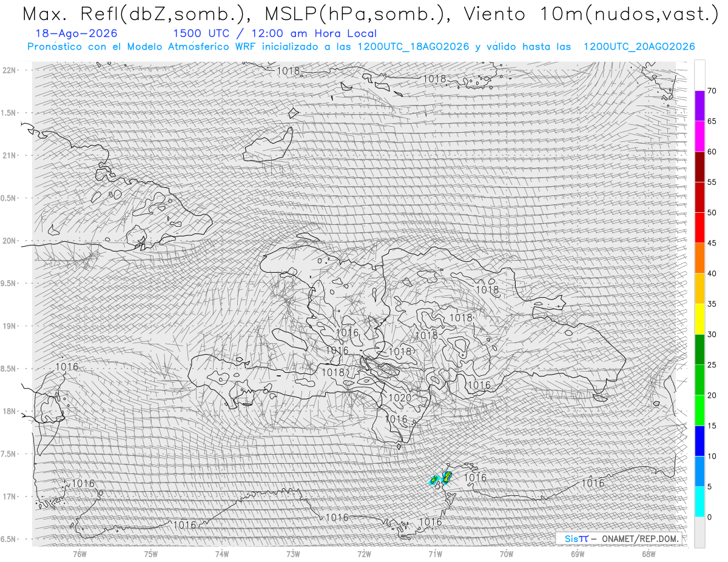Pick the dark maroon 55–60 dBZ swatch
Viewport: 728px width, 562px height.
[699, 167]
